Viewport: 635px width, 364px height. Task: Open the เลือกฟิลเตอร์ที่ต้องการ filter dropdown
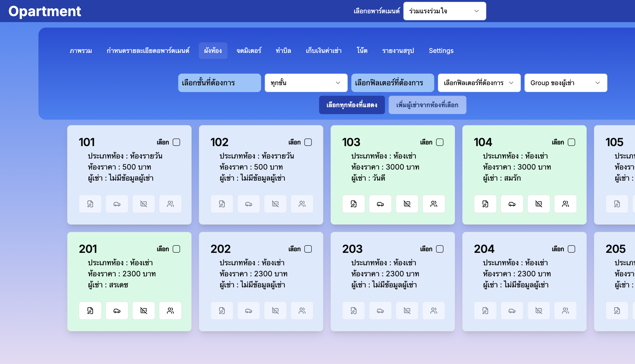coord(479,83)
